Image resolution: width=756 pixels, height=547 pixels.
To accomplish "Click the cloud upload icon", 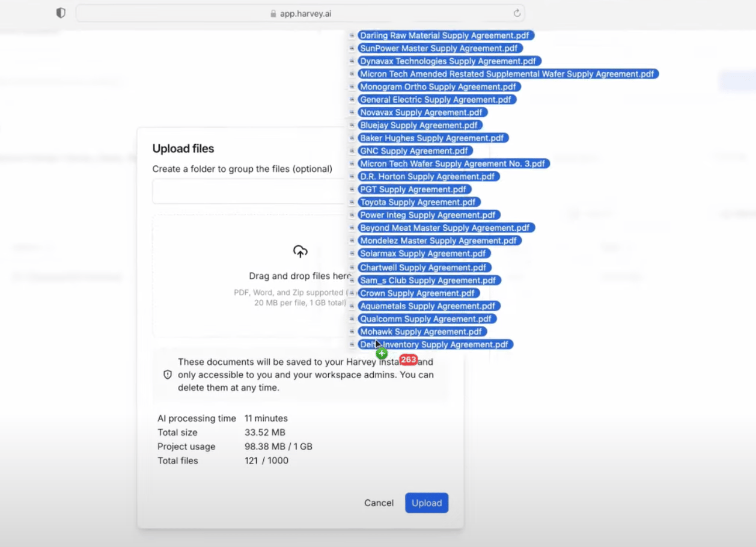I will pyautogui.click(x=300, y=251).
